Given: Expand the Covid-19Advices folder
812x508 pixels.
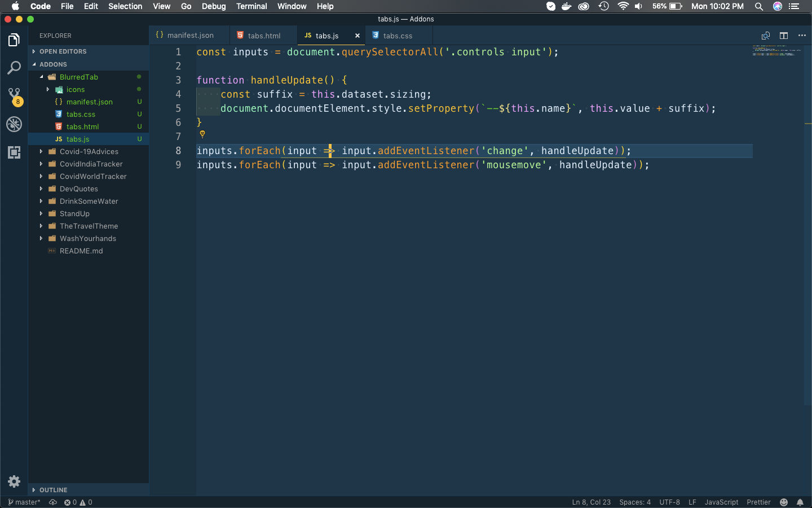Looking at the screenshot, I should point(89,151).
